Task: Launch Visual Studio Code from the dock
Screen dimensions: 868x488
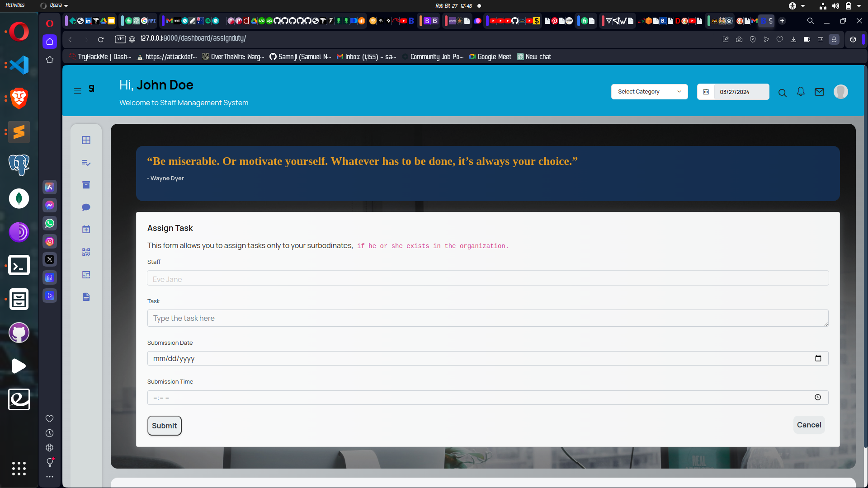Action: click(19, 65)
